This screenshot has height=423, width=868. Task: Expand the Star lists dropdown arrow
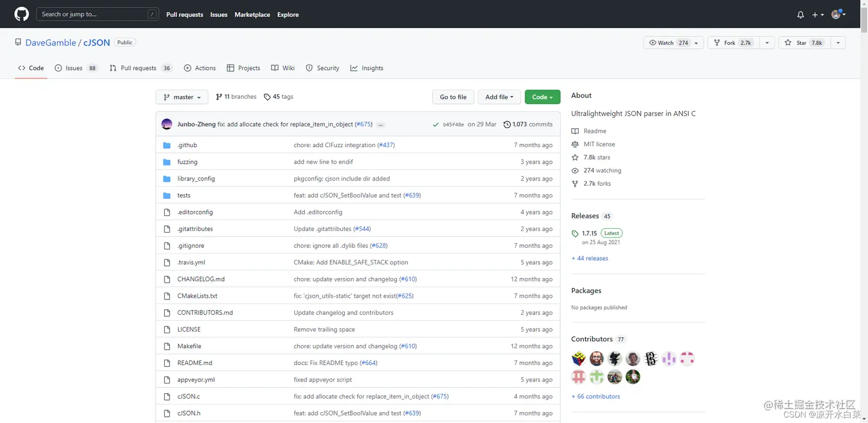[x=838, y=43]
